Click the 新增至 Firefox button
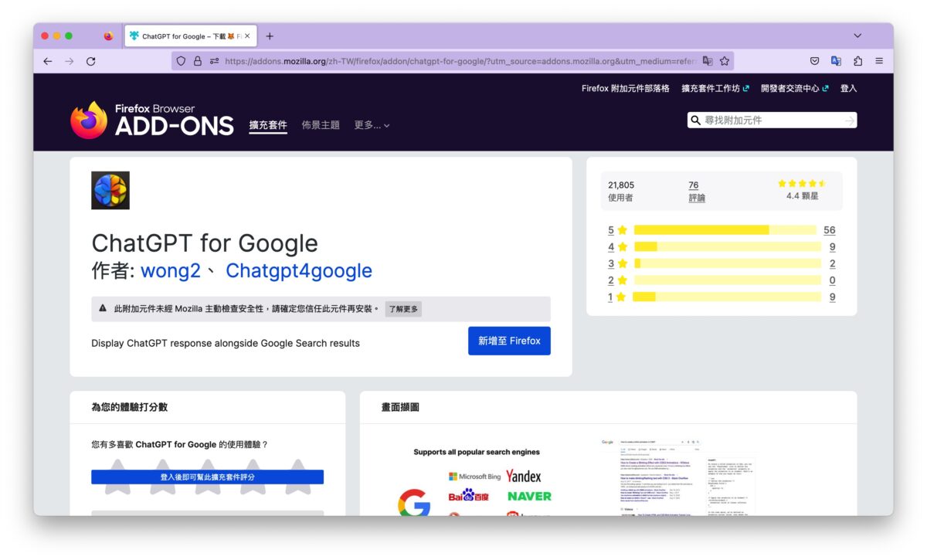Viewport: 927px width, 560px height. [509, 341]
